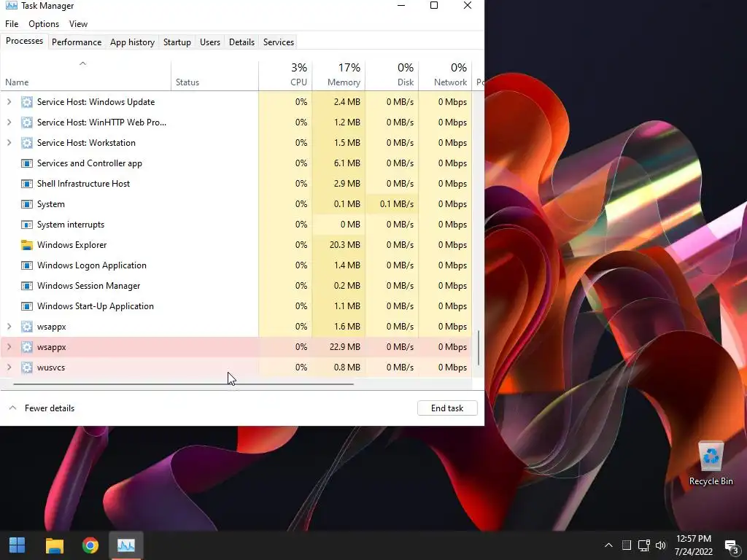Click the 22.9 MB memory value
Image resolution: width=747 pixels, height=560 pixels.
(x=344, y=346)
